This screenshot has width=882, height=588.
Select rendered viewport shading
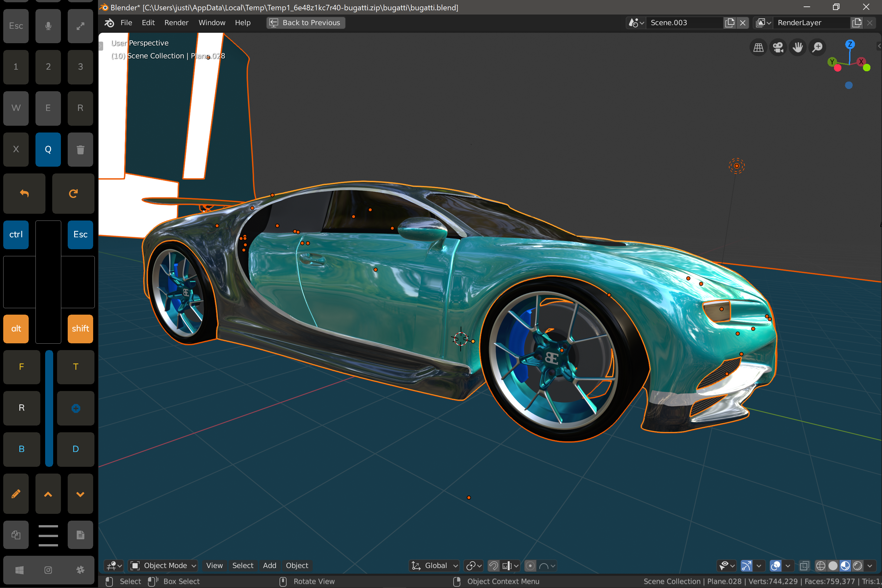pos(857,565)
